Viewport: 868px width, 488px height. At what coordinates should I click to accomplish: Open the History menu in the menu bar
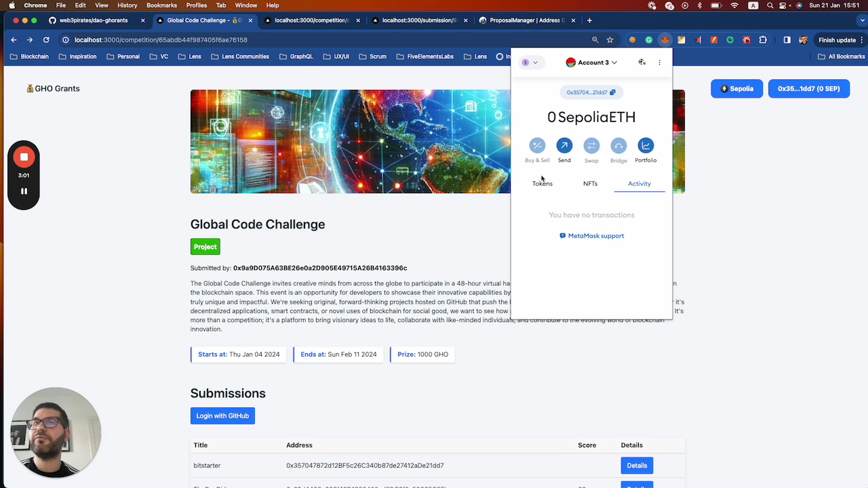pos(127,5)
